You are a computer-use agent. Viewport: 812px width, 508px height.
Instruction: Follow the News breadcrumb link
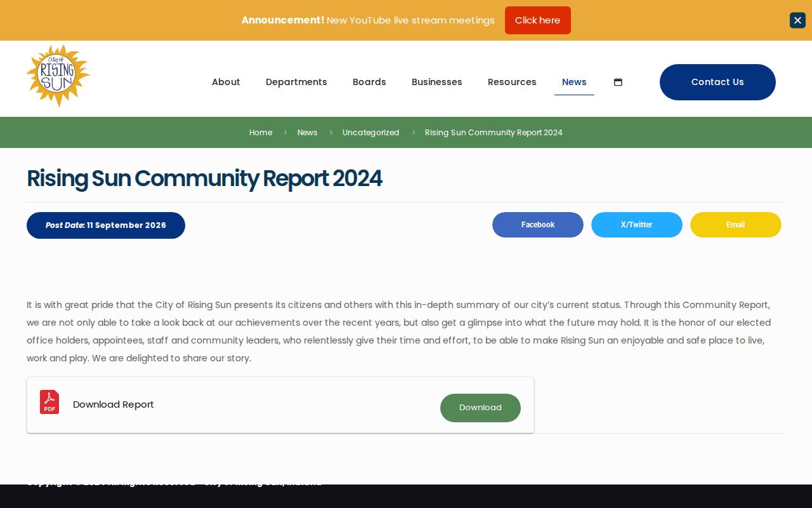(307, 132)
